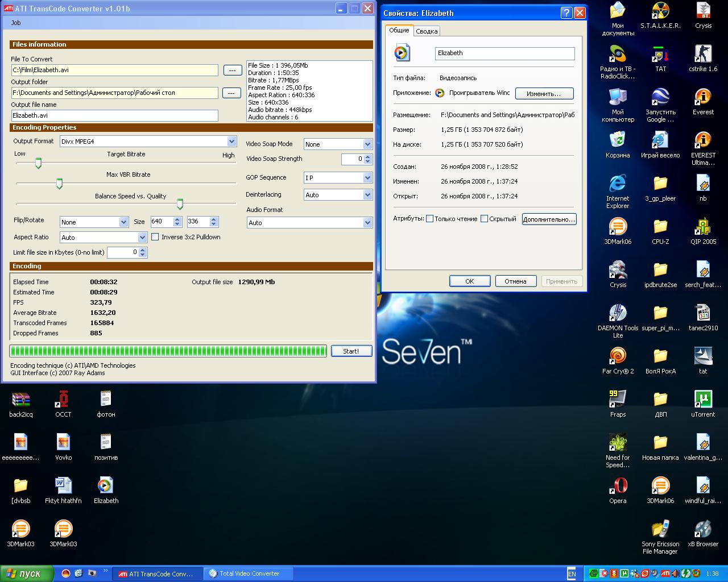This screenshot has height=582, width=728.
Task: Click the EN language indicator in taskbar
Action: pos(572,574)
